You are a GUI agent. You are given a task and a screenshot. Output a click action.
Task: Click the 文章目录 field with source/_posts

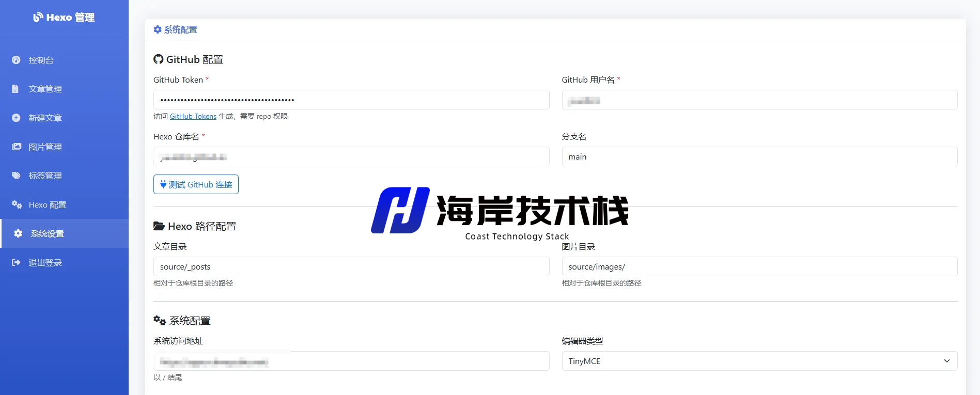click(x=351, y=266)
